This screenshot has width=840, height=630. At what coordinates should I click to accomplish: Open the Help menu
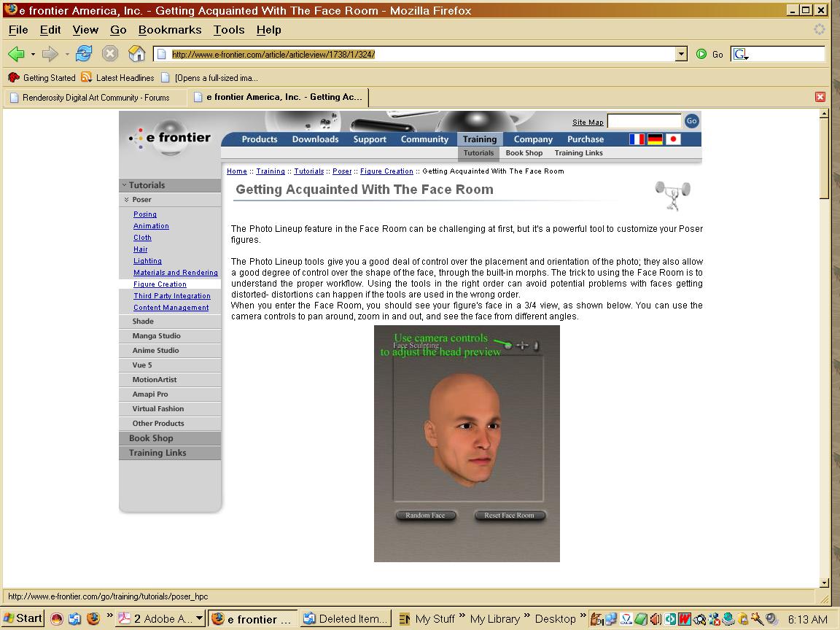click(x=268, y=30)
